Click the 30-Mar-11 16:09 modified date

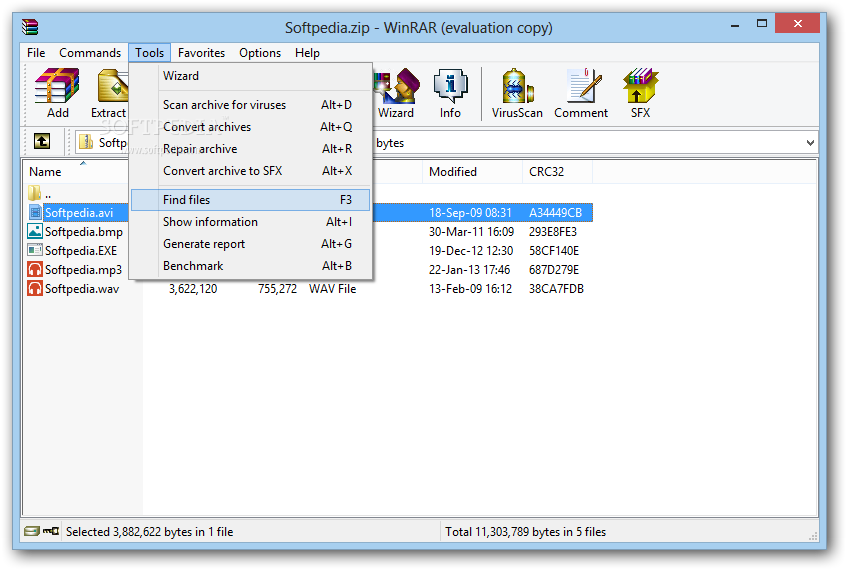point(471,232)
